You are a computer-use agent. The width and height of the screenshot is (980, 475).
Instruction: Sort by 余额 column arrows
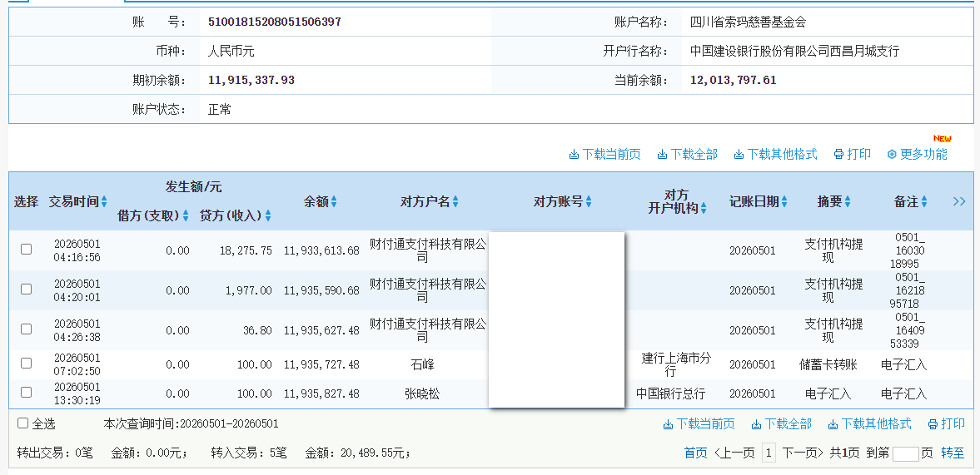(x=334, y=201)
